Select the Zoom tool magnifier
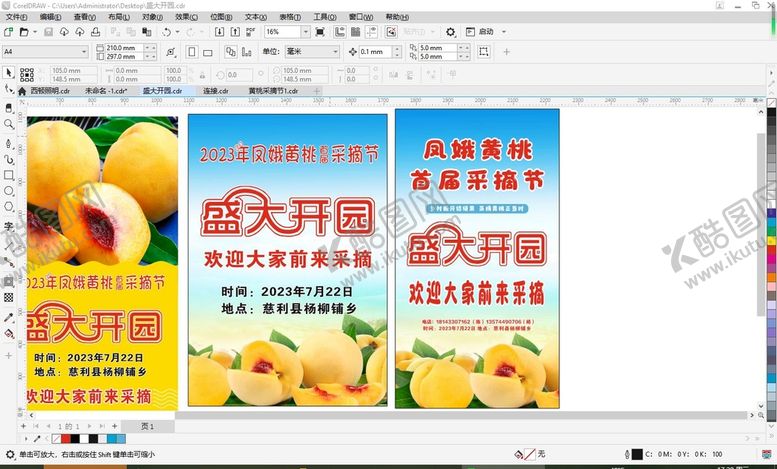 (8, 124)
